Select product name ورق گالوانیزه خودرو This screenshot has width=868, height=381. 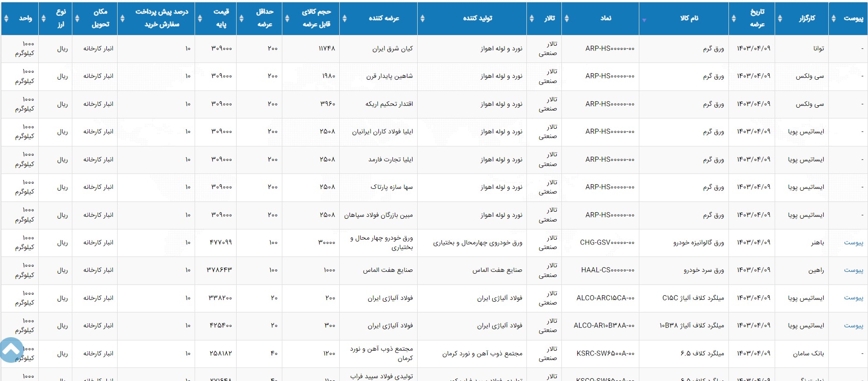click(699, 242)
